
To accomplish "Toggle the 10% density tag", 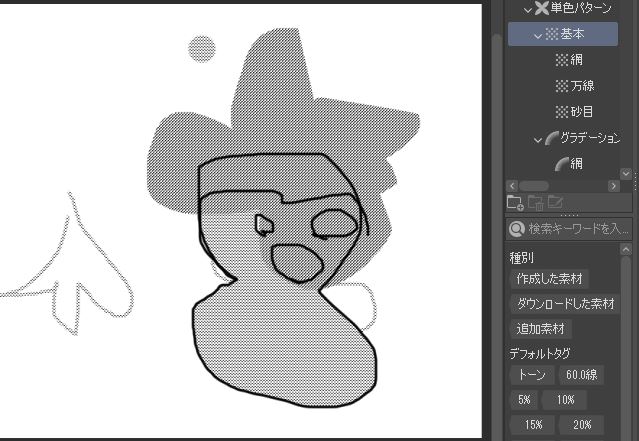I will tap(565, 399).
